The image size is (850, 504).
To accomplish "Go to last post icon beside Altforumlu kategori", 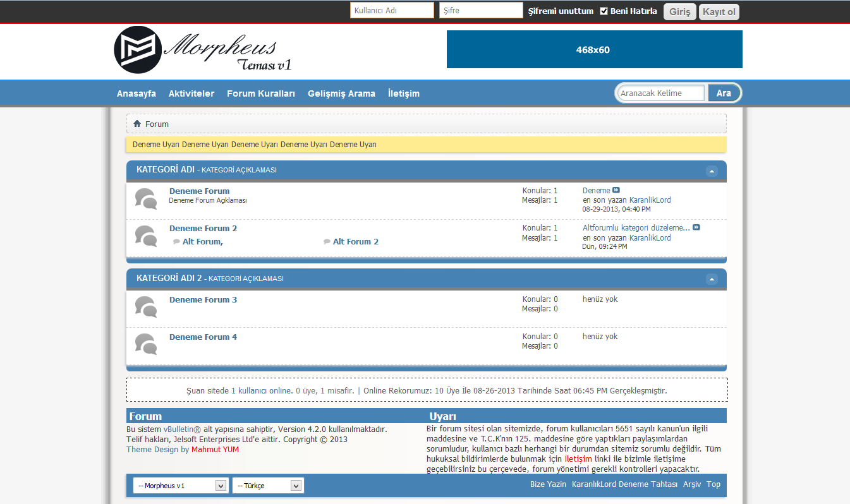I will click(696, 227).
